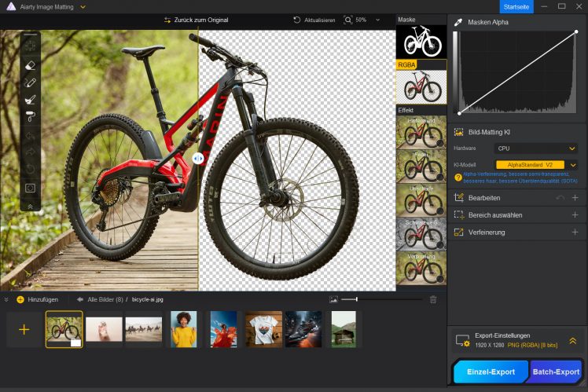
Task: Click the reset circular arrow in the toolbar
Action: click(31, 170)
